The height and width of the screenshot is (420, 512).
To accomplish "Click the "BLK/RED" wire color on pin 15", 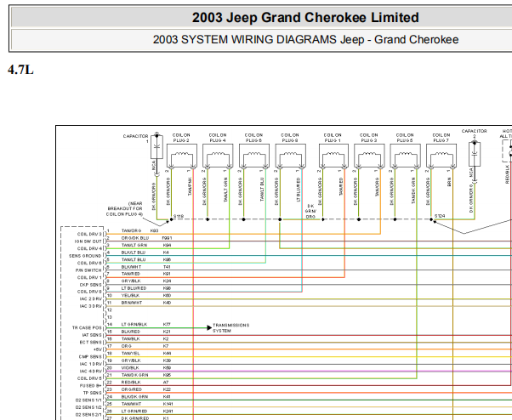I will tap(131, 332).
